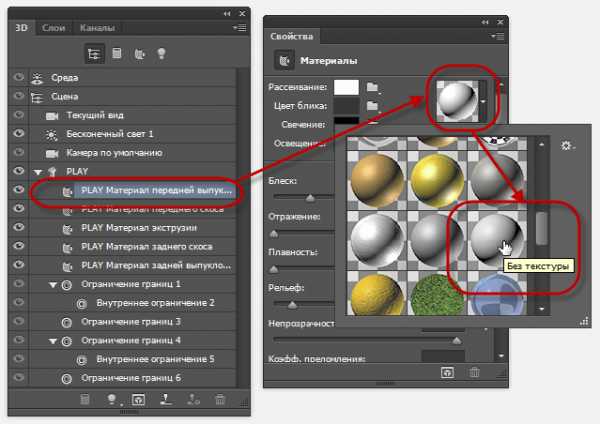Filter 3D panel by meshes
Screen dimensions: 600x424
[117, 53]
